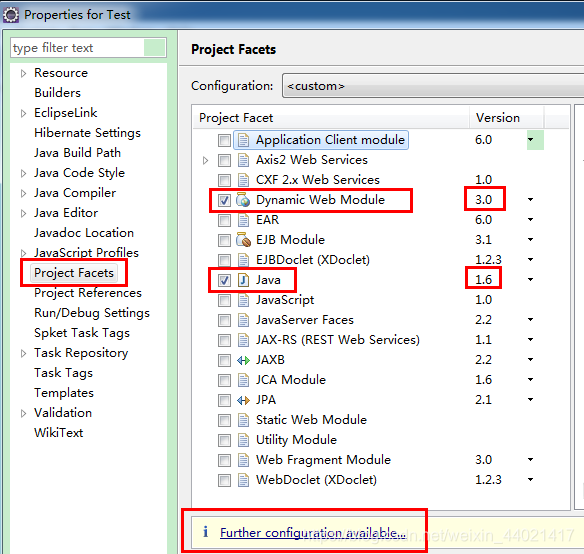
Task: Select Project References in the tree
Action: pos(88,293)
